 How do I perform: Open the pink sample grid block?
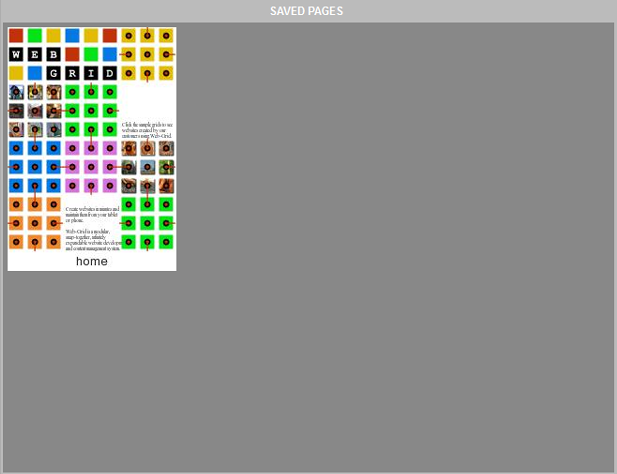[91, 167]
